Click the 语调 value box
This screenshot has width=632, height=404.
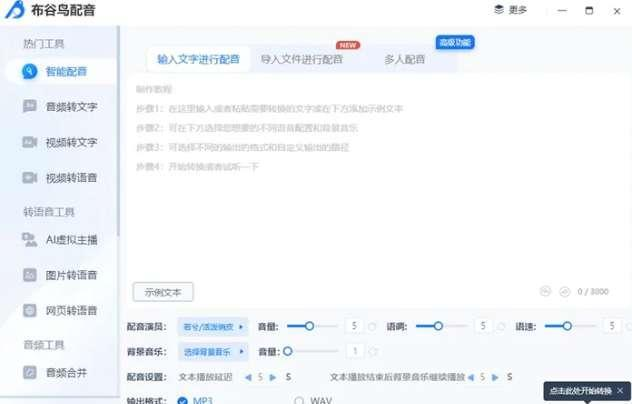click(483, 326)
